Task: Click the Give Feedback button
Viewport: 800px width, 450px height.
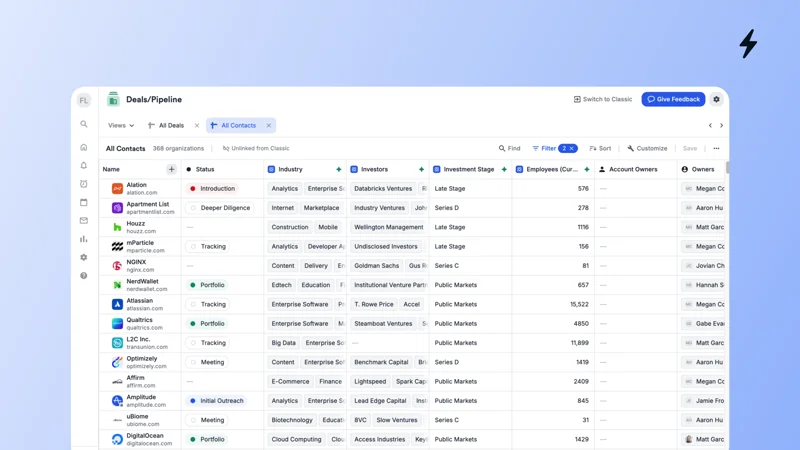Action: [673, 99]
